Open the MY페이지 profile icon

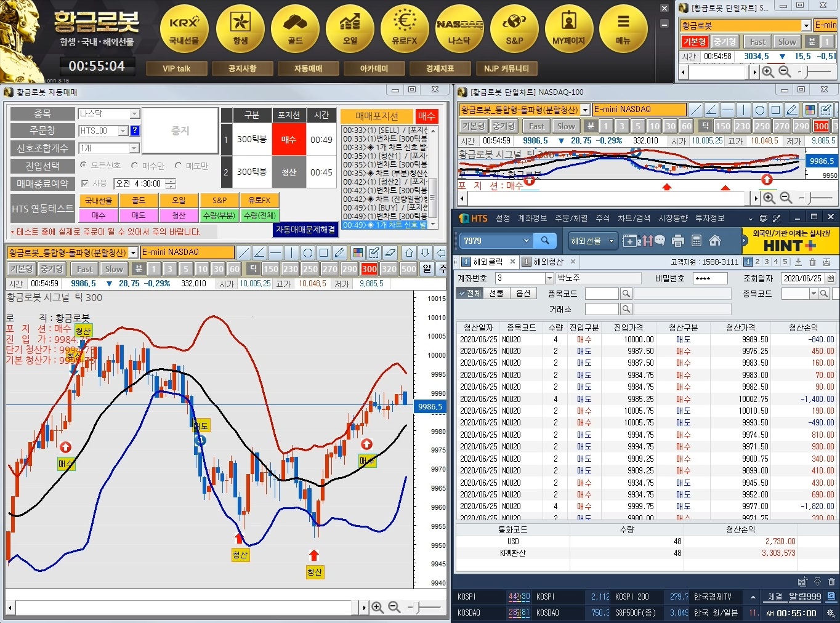click(569, 29)
